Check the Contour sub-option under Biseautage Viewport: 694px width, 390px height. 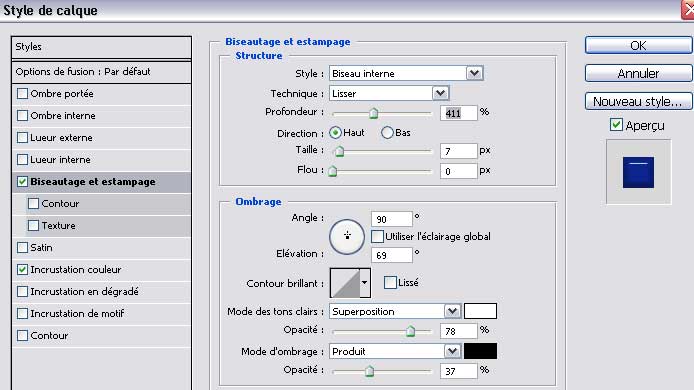point(33,204)
